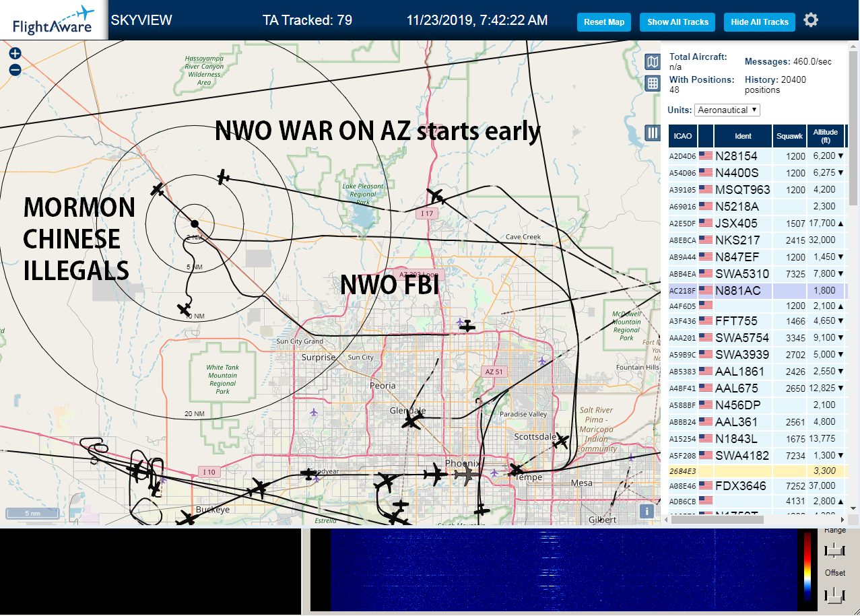Select the SWA3939 aircraft row
Image resolution: width=860 pixels, height=616 pixels.
[758, 354]
